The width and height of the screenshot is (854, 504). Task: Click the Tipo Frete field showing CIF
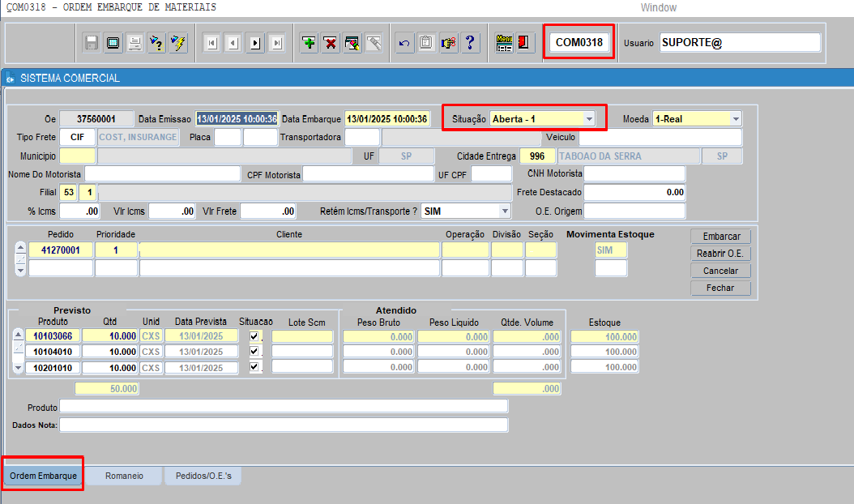tap(77, 137)
